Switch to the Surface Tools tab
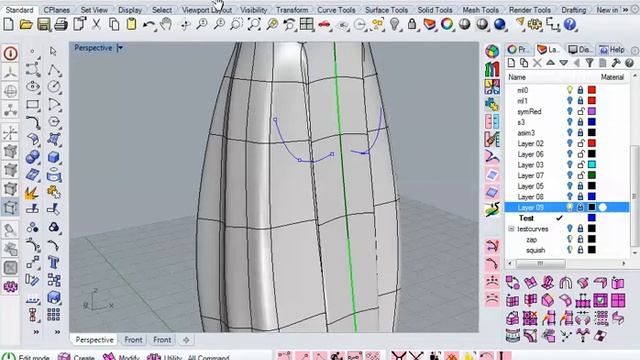Viewport: 640px width, 360px height. pos(386,10)
